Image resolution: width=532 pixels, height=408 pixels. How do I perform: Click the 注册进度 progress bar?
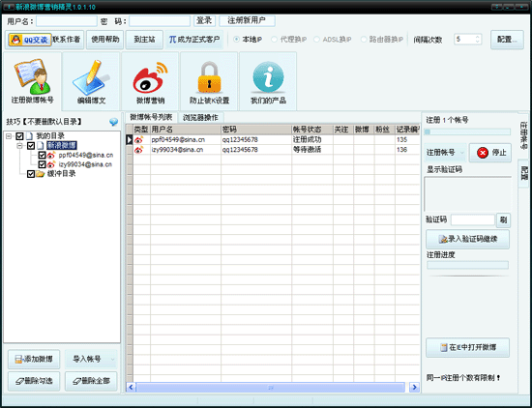tap(467, 265)
